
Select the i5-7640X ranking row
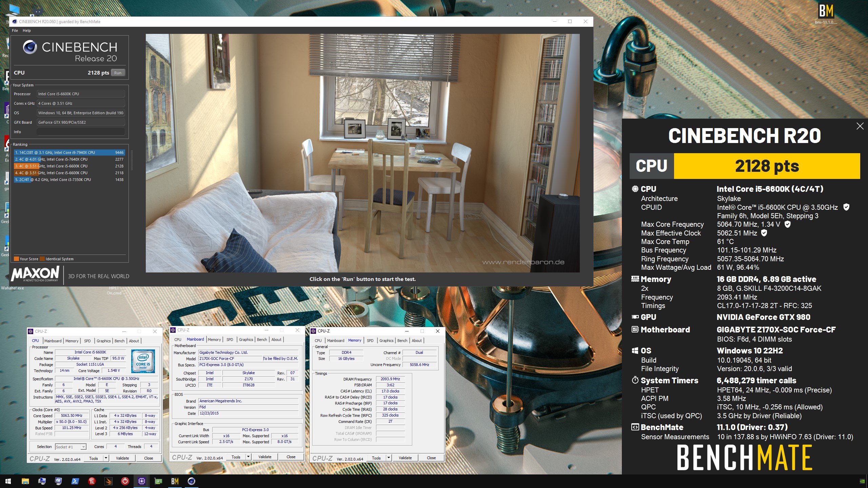[x=69, y=159]
